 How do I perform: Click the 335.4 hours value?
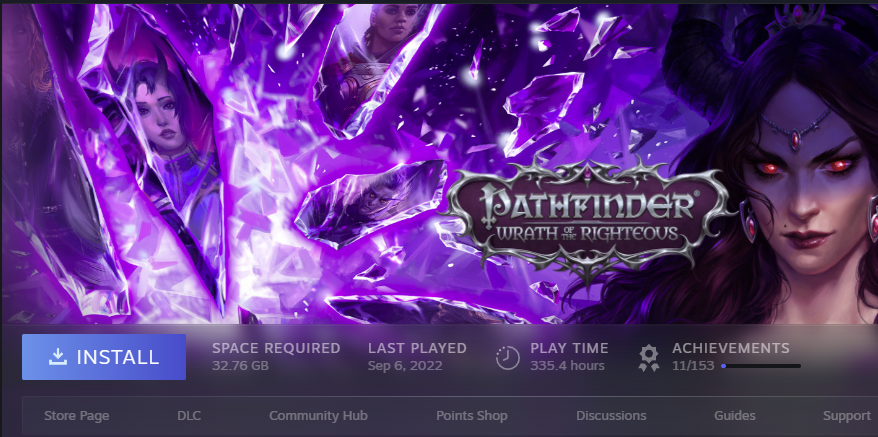click(567, 366)
